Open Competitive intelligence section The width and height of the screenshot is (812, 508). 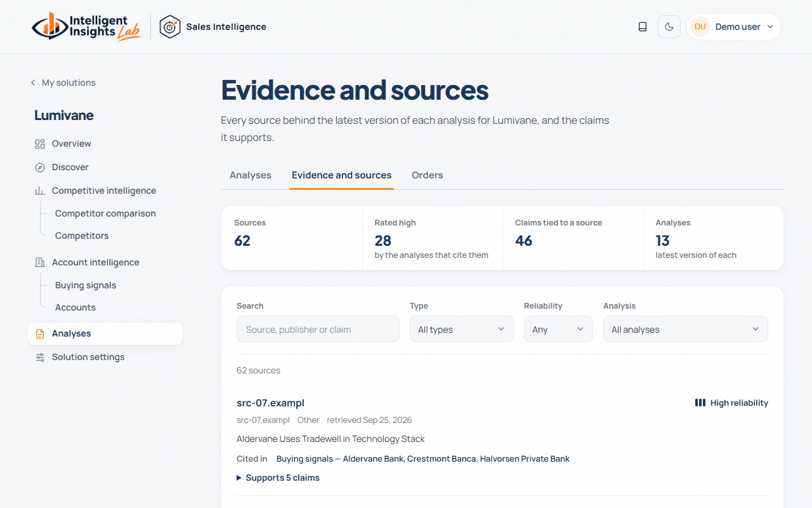pos(105,190)
